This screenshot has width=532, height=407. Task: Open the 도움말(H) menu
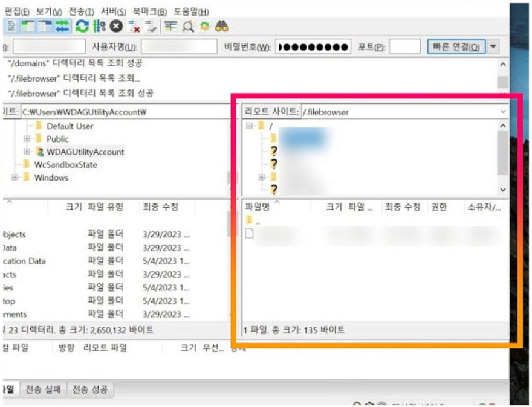(191, 12)
